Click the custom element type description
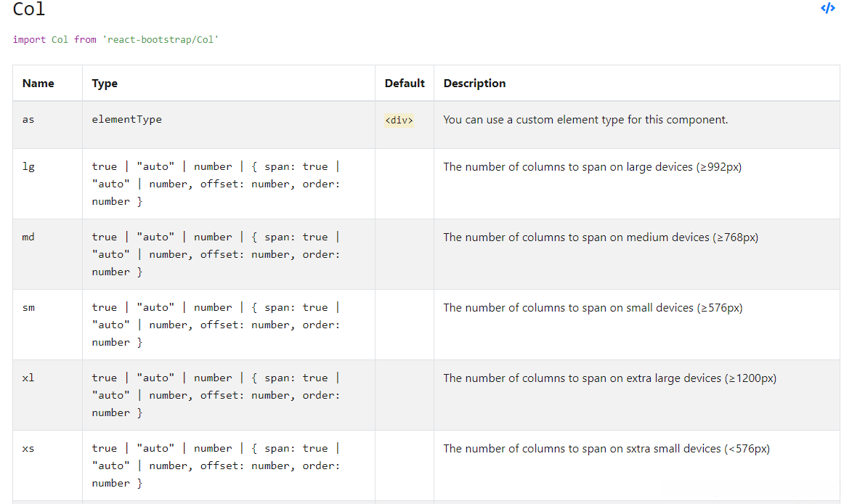This screenshot has width=844, height=504. coord(585,120)
